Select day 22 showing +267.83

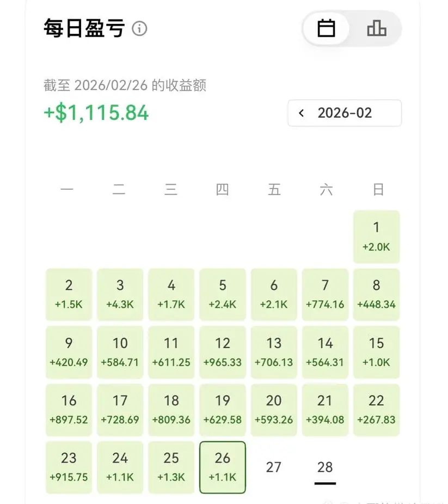tap(376, 410)
